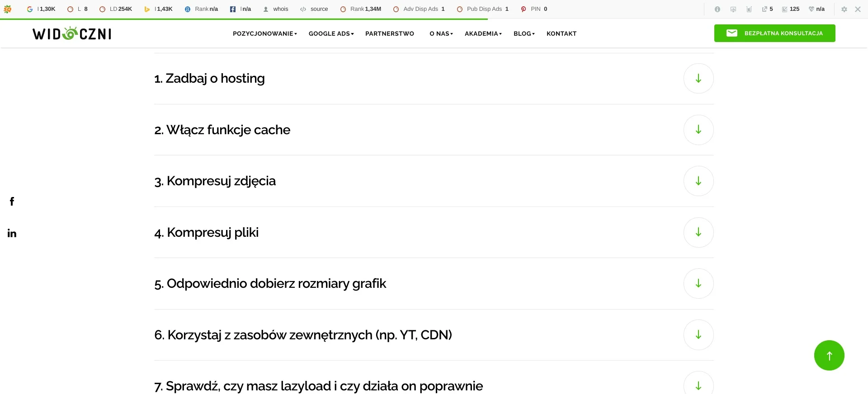Click the LinkedIn share icon on left sidebar
868x394 pixels.
click(12, 233)
